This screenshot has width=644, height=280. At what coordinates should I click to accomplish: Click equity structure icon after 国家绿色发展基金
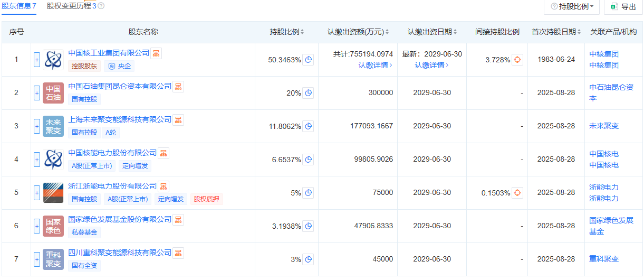coord(178,220)
